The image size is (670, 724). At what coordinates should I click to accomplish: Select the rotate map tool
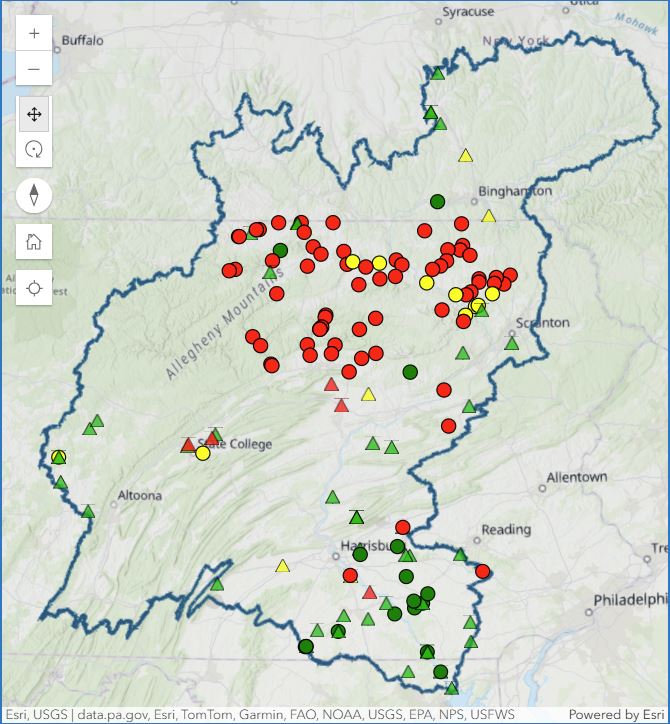[34, 150]
